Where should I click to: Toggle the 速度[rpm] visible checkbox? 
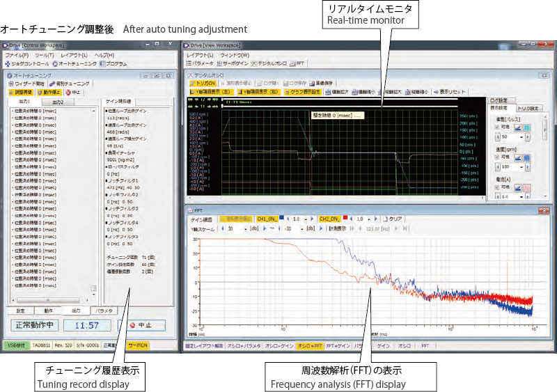click(x=496, y=157)
